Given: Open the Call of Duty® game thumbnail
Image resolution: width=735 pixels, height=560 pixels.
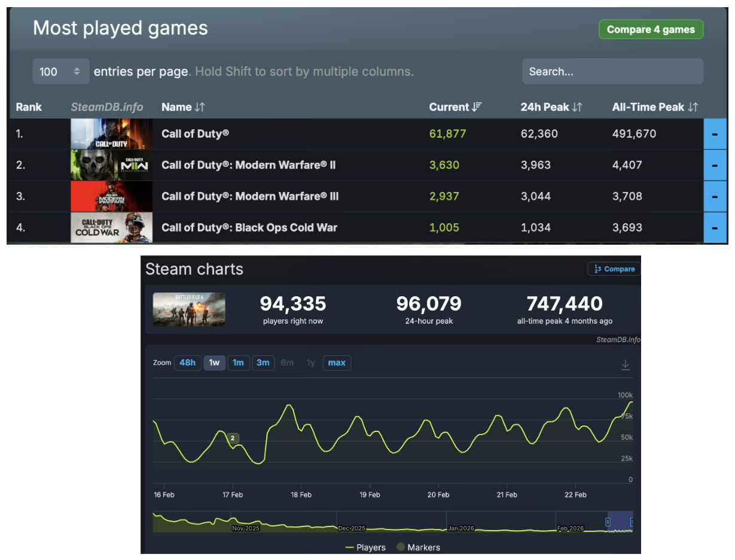Looking at the screenshot, I should [x=111, y=133].
